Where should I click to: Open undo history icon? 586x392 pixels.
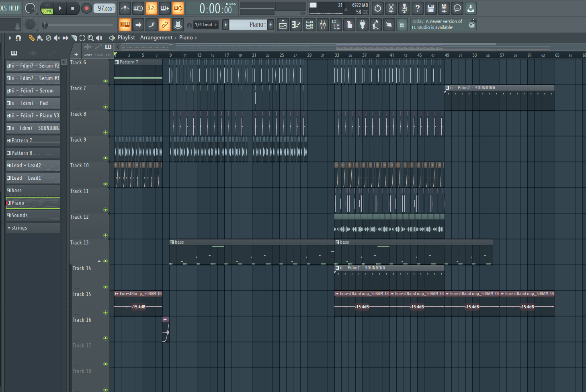(x=378, y=8)
